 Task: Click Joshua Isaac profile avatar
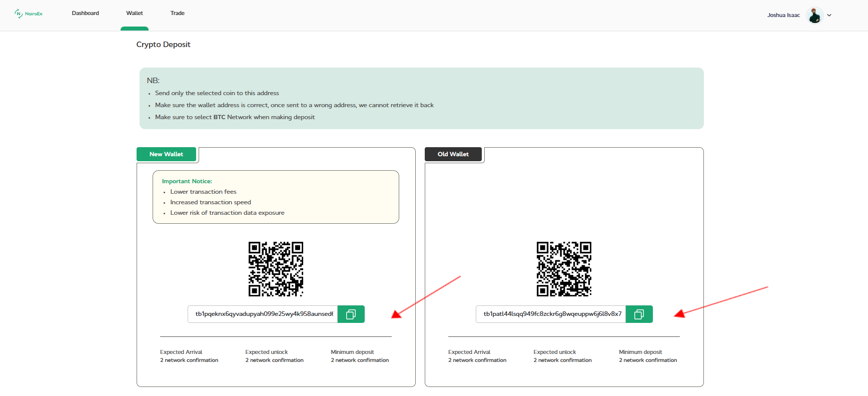coord(815,15)
